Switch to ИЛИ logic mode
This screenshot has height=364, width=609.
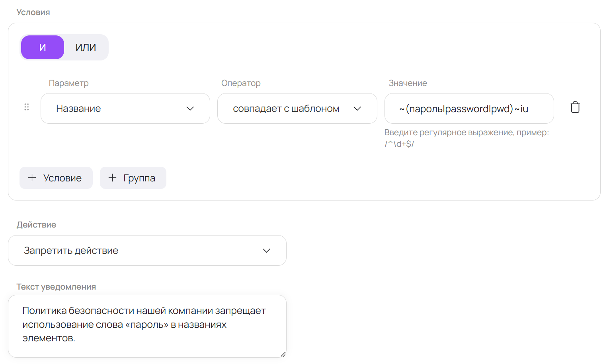click(x=86, y=47)
